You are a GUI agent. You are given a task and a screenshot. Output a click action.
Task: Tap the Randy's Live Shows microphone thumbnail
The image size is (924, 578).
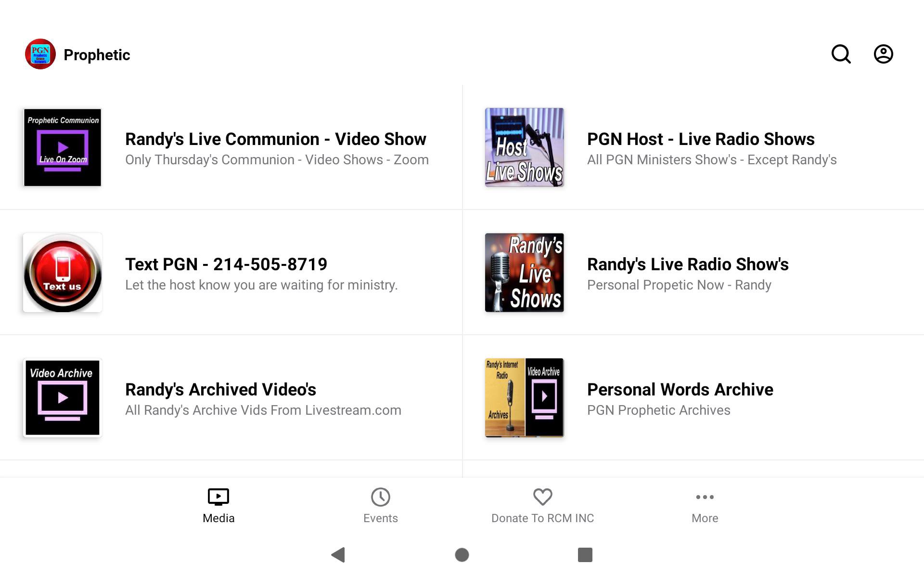(524, 273)
